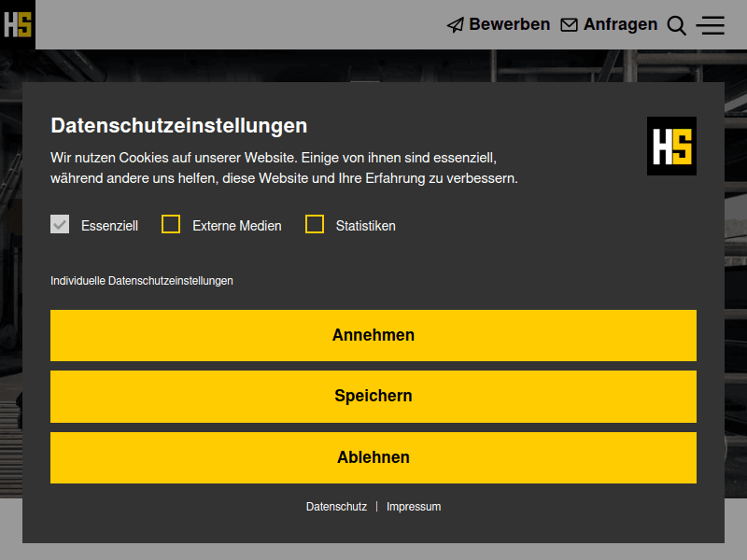Follow the Datenschutz link
The image size is (747, 560).
pos(336,507)
